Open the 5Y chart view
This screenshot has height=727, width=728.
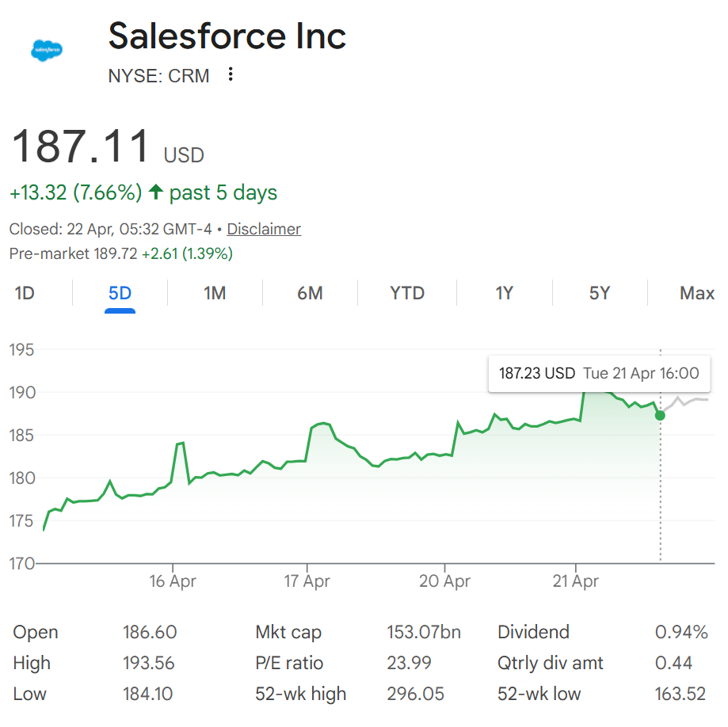(600, 293)
